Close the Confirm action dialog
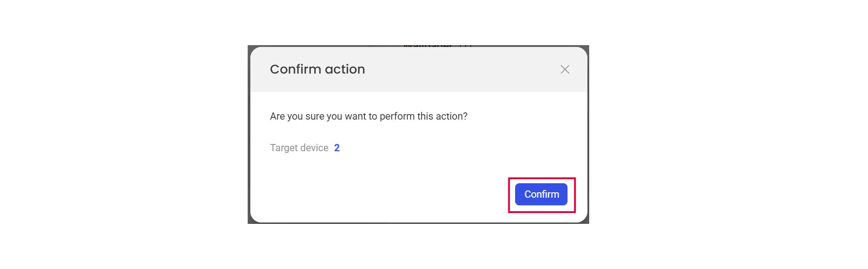868x269 pixels. [x=565, y=70]
